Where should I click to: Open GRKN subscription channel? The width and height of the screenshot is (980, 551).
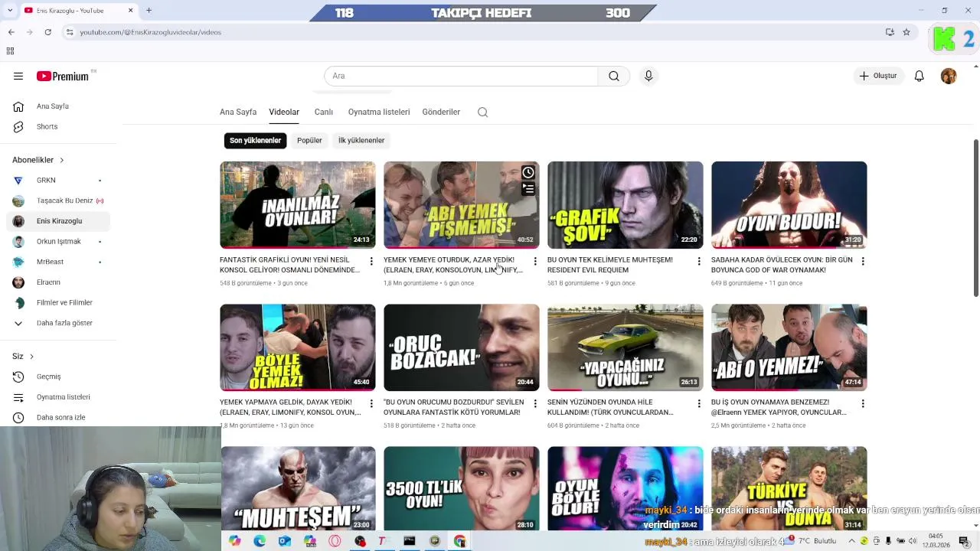pos(58,180)
